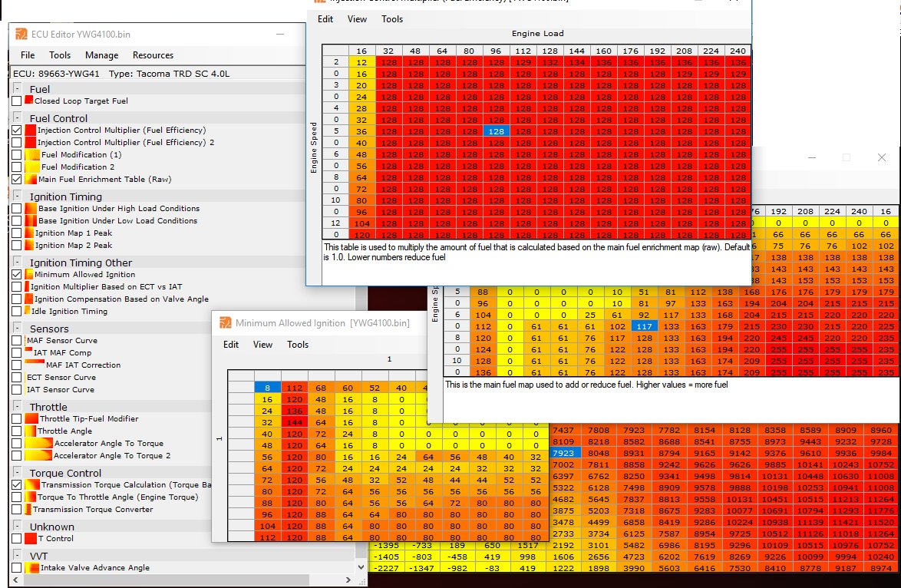Click ECU Editor window title icon
Image resolution: width=901 pixels, height=588 pixels.
coord(21,34)
